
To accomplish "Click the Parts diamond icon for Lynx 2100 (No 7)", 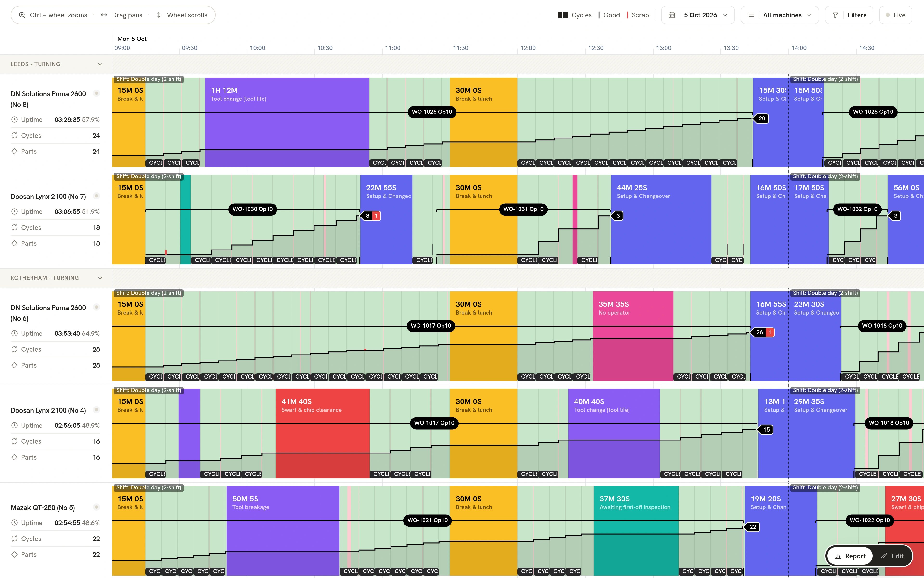I will point(14,243).
